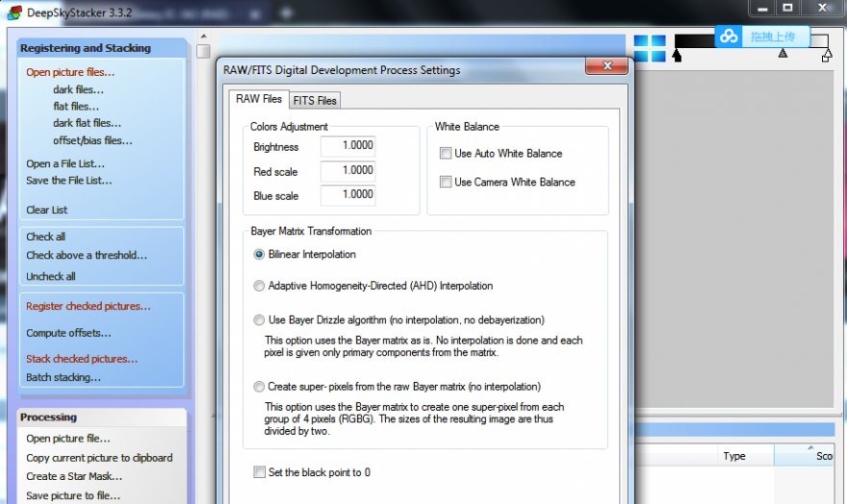Click the DeepSkyStacker app icon in title bar
This screenshot has height=504, width=847.
[14, 12]
